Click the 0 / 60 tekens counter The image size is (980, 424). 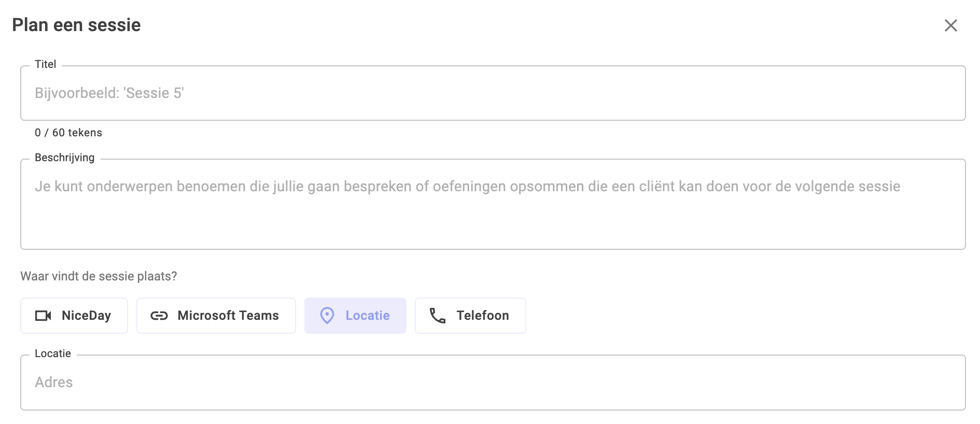(68, 133)
